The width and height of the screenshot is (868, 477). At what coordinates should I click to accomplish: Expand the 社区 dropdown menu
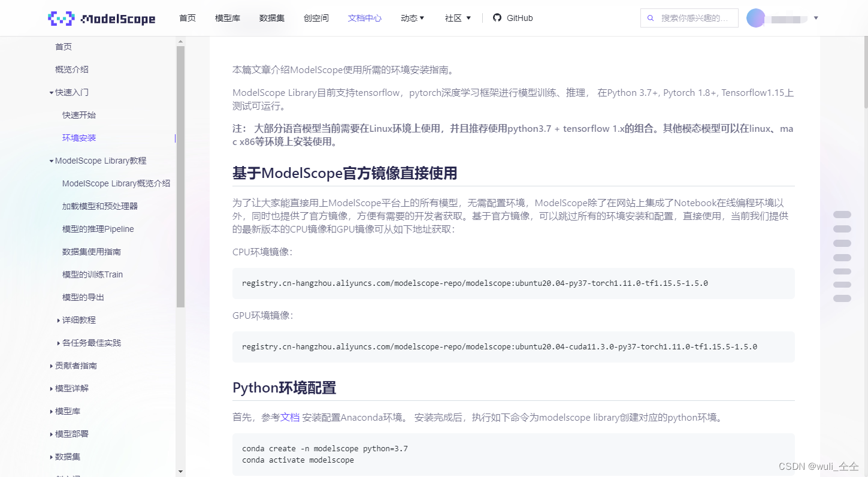[457, 18]
